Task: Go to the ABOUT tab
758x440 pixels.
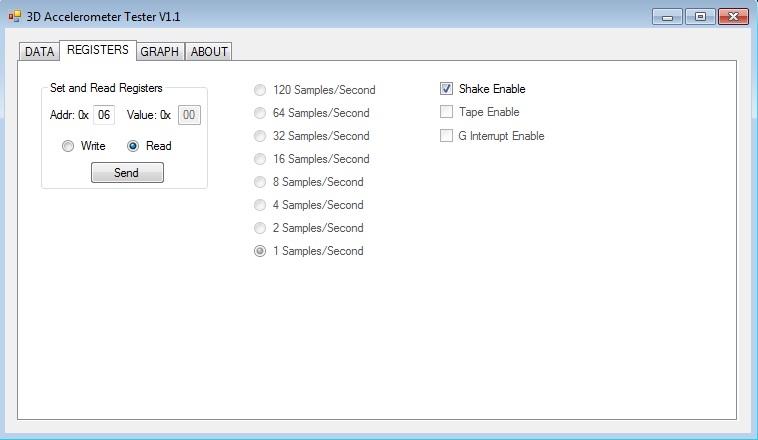Action: click(x=209, y=52)
